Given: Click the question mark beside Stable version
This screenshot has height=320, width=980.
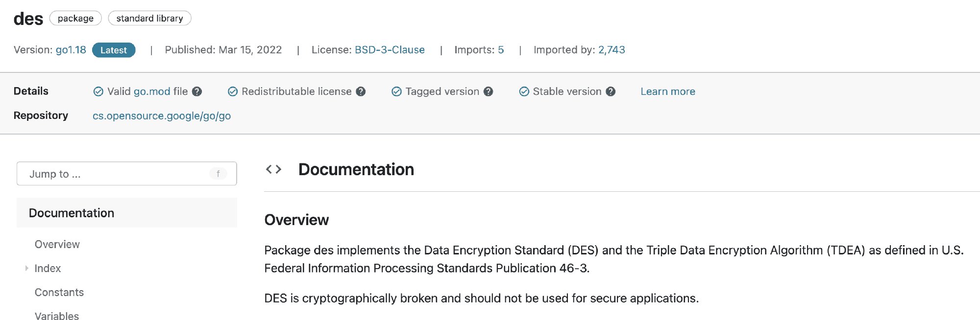Looking at the screenshot, I should point(611,91).
